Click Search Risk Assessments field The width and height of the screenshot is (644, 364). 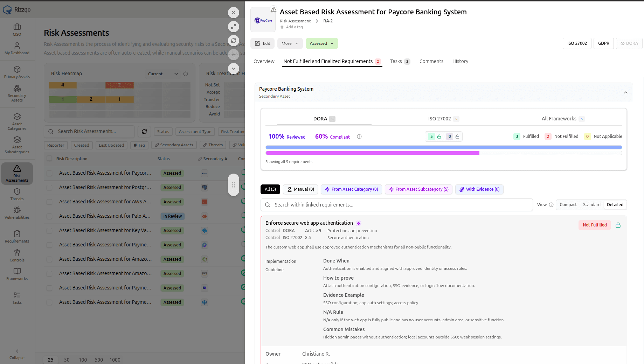tap(89, 132)
